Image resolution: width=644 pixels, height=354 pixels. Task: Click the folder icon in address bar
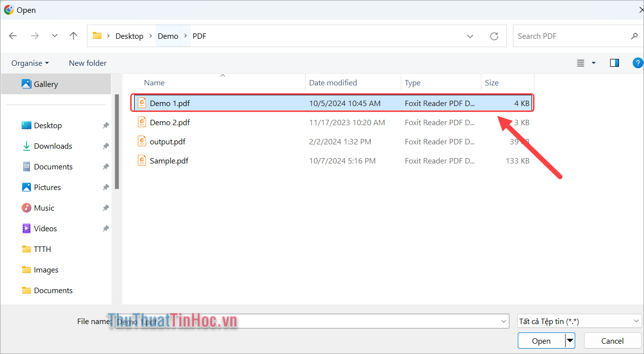97,36
